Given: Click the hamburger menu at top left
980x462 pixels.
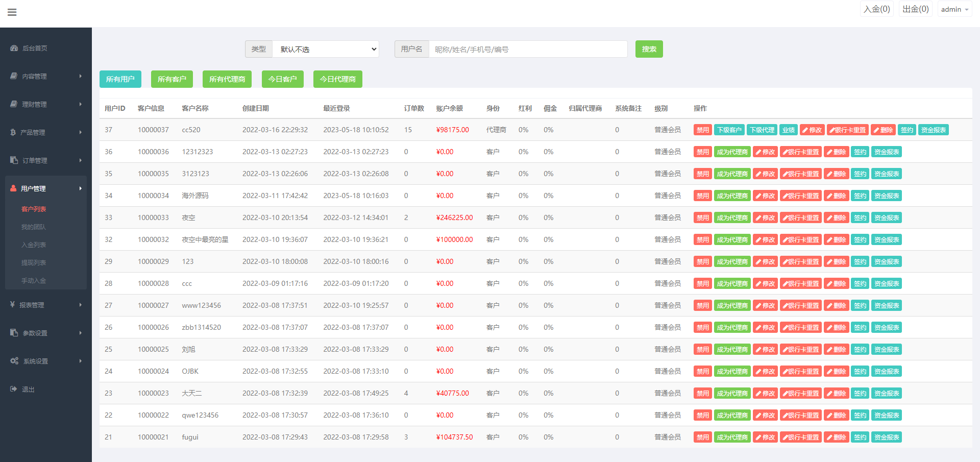Looking at the screenshot, I should click(12, 12).
